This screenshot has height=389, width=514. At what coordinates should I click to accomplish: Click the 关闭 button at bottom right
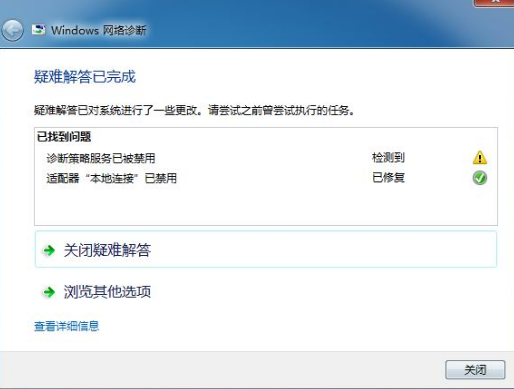(x=475, y=369)
